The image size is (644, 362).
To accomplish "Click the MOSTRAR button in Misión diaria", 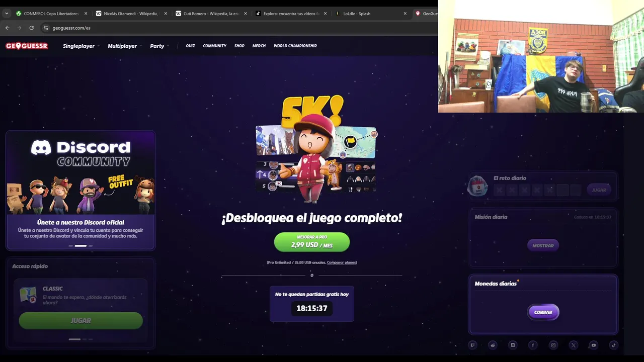I will tap(543, 245).
